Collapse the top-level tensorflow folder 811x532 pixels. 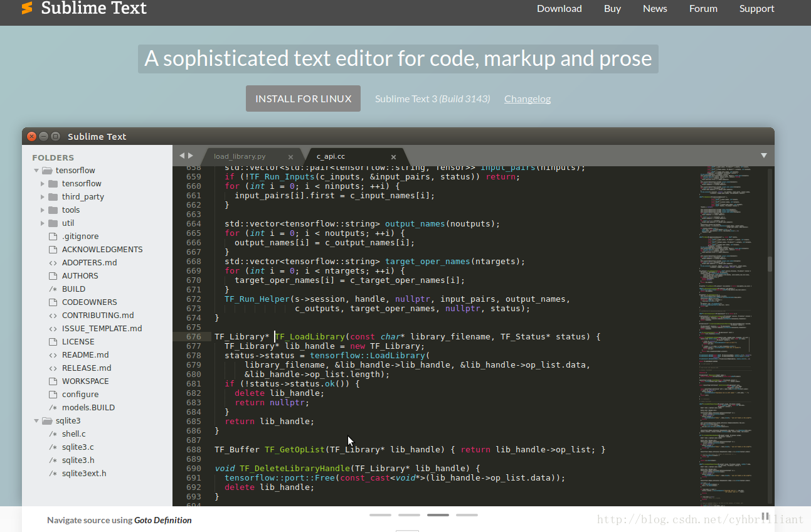pos(36,171)
